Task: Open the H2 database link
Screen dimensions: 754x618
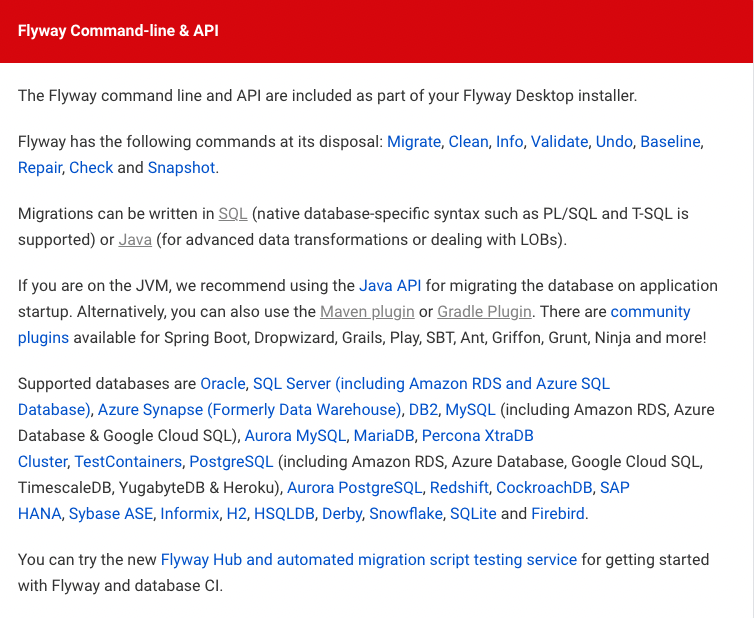Action: [236, 514]
